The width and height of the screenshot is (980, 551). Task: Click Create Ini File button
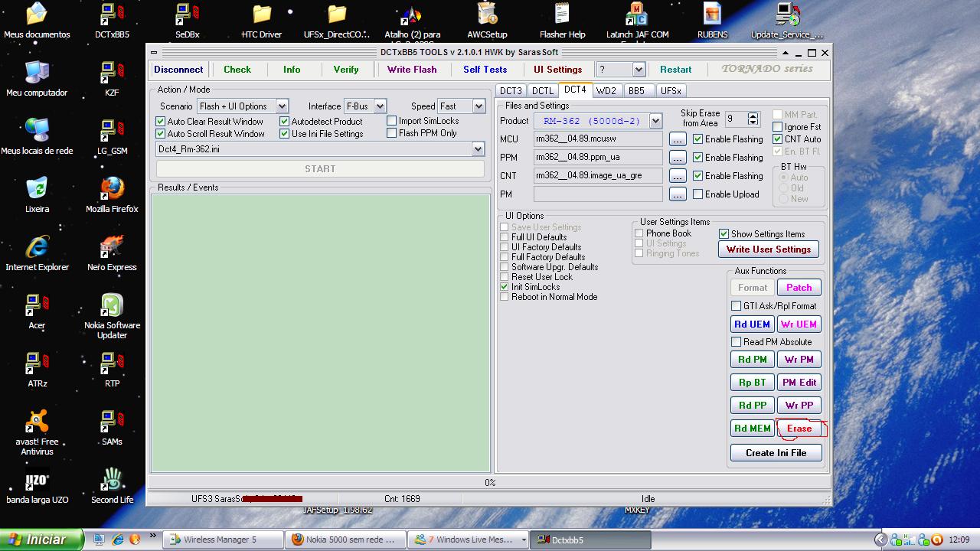(776, 453)
